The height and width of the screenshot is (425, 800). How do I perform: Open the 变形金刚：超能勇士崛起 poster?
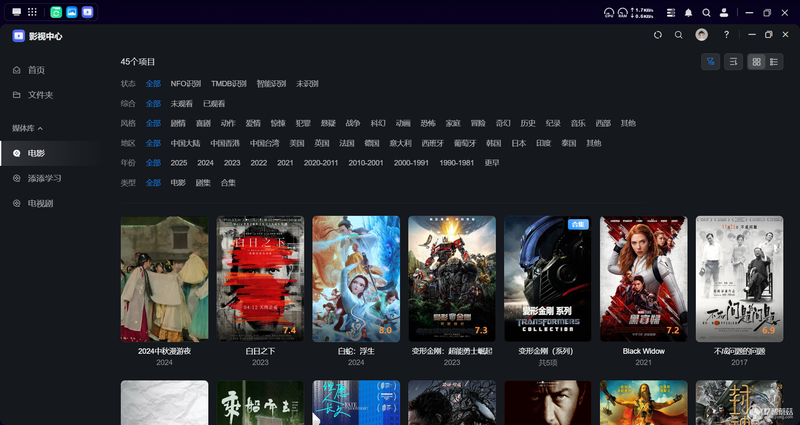(452, 279)
